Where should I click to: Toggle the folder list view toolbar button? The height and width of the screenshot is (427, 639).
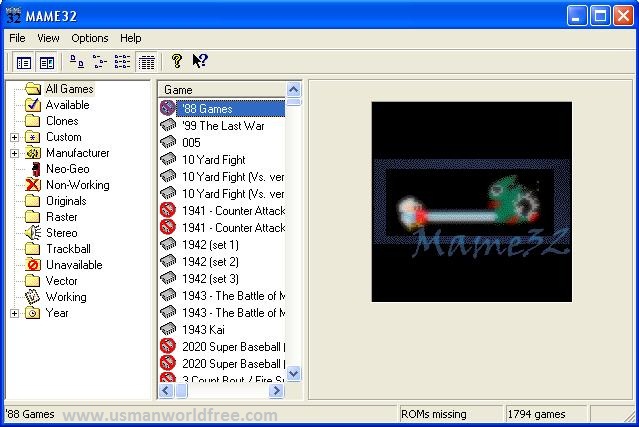(x=24, y=63)
